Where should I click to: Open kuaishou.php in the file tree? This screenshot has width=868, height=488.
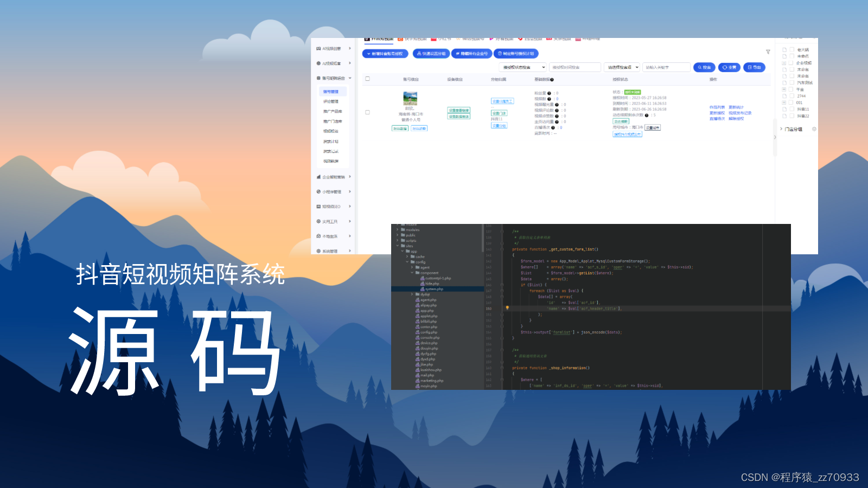click(x=430, y=370)
